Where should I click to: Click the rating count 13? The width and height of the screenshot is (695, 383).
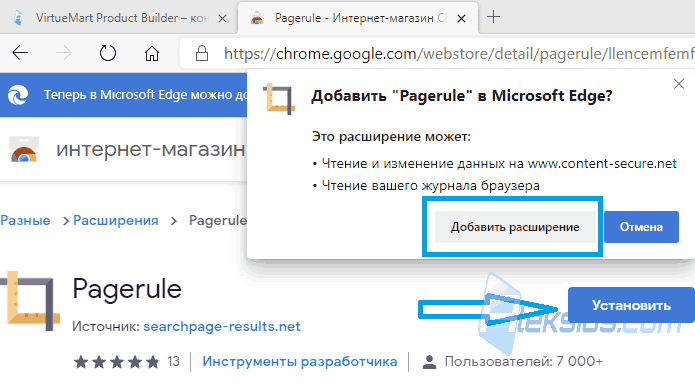pyautogui.click(x=173, y=362)
